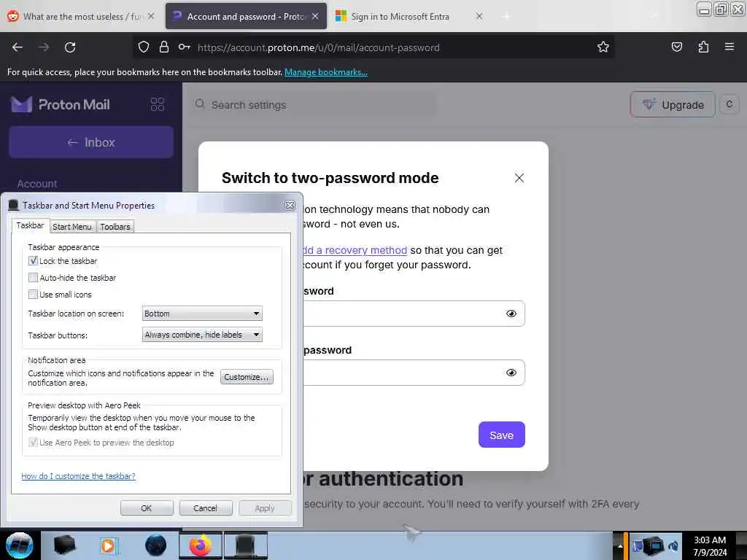This screenshot has width=747, height=560.
Task: Click the first password input field
Action: pos(414,314)
